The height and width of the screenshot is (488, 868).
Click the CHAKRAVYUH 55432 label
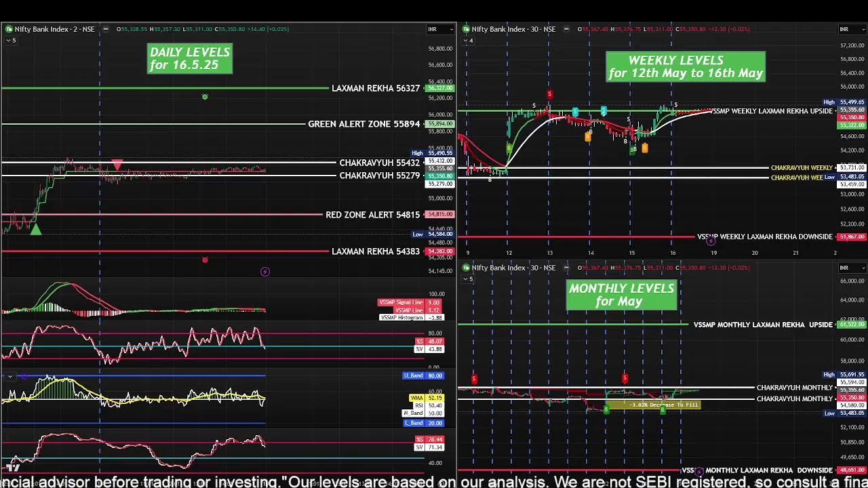click(380, 163)
